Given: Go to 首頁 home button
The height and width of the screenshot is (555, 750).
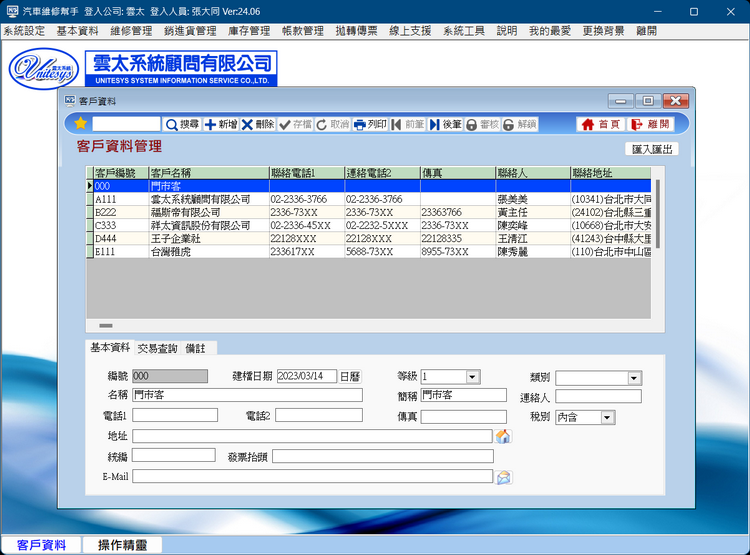Looking at the screenshot, I should coord(600,124).
